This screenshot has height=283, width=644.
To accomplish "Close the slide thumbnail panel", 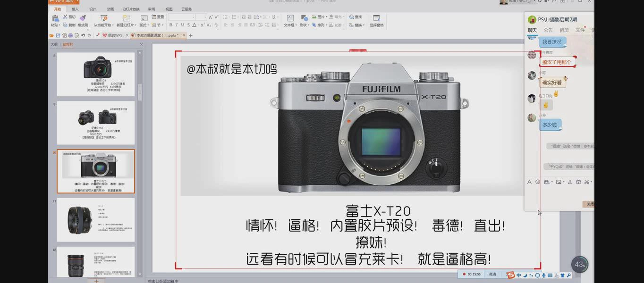I will (141, 44).
